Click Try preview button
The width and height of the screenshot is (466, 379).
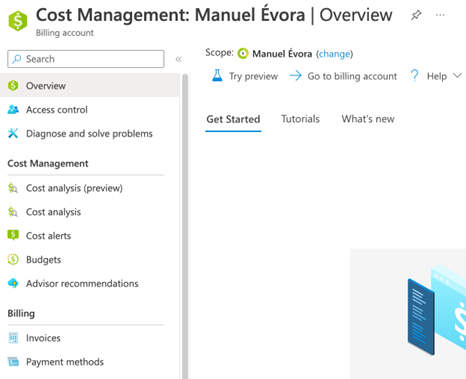[245, 76]
